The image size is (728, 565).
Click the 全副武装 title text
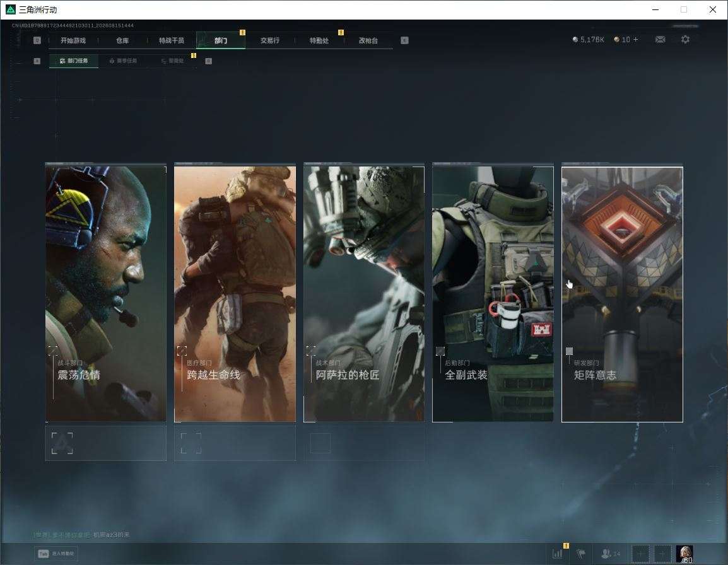point(466,375)
